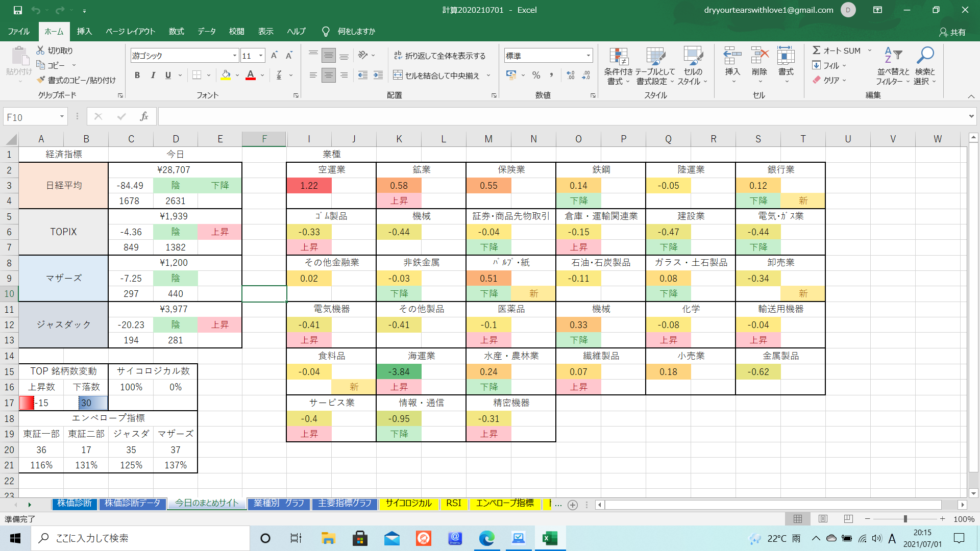Expand the number format combo box
The width and height of the screenshot is (980, 551).
pyautogui.click(x=588, y=56)
